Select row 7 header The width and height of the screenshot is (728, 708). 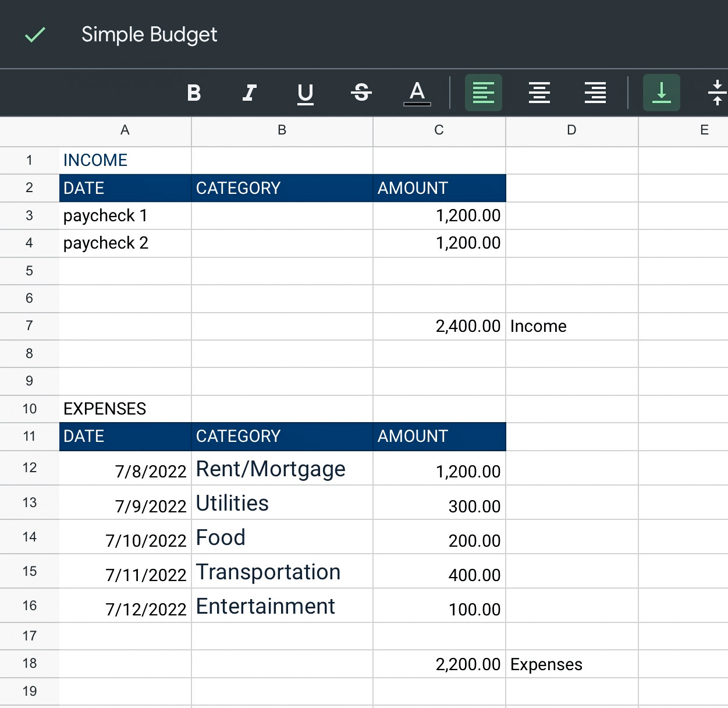pyautogui.click(x=29, y=326)
